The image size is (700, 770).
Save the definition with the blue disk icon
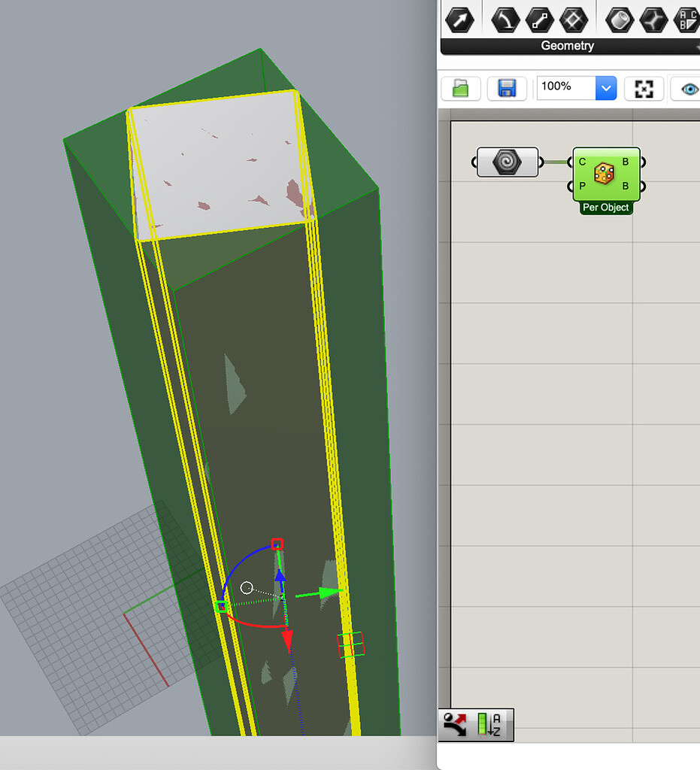coord(506,88)
